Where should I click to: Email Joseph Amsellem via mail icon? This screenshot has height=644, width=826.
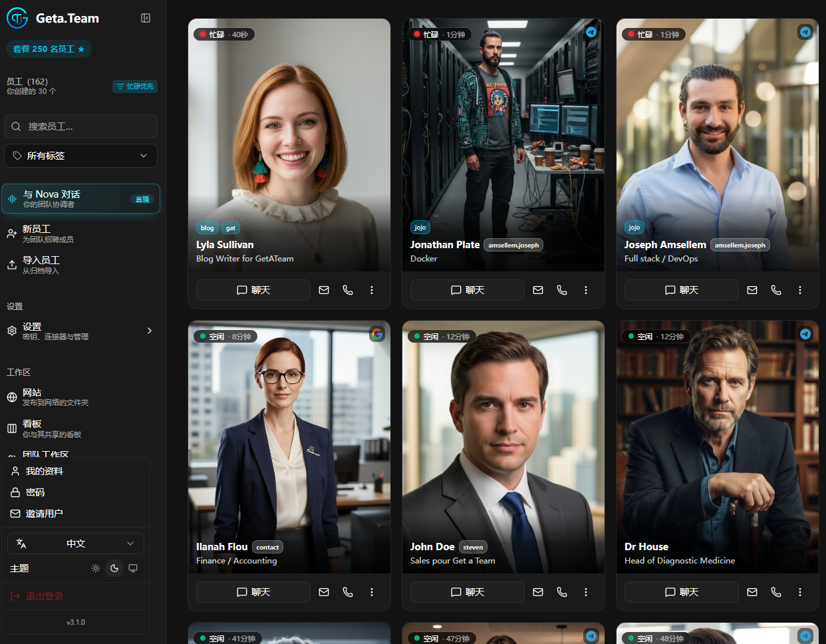752,290
